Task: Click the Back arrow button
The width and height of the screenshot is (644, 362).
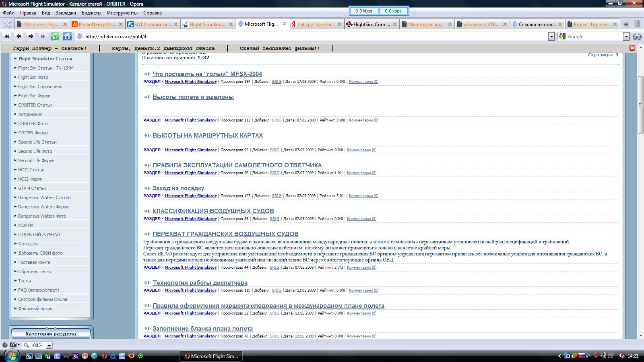Action: point(19,36)
